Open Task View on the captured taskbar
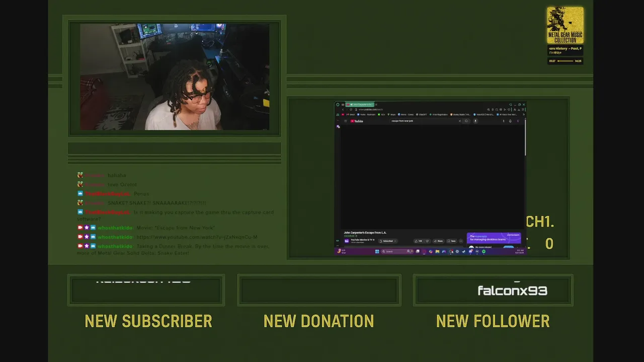 [x=418, y=251]
